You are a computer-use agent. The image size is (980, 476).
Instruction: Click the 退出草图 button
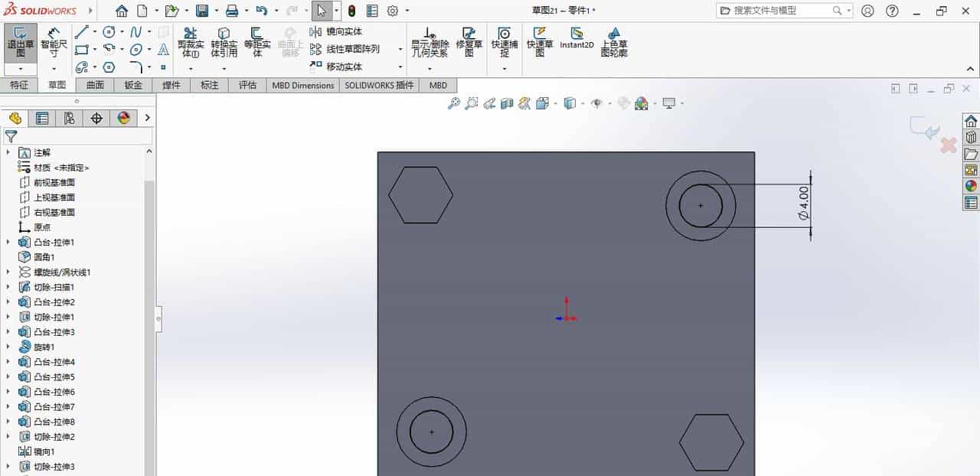(x=20, y=42)
